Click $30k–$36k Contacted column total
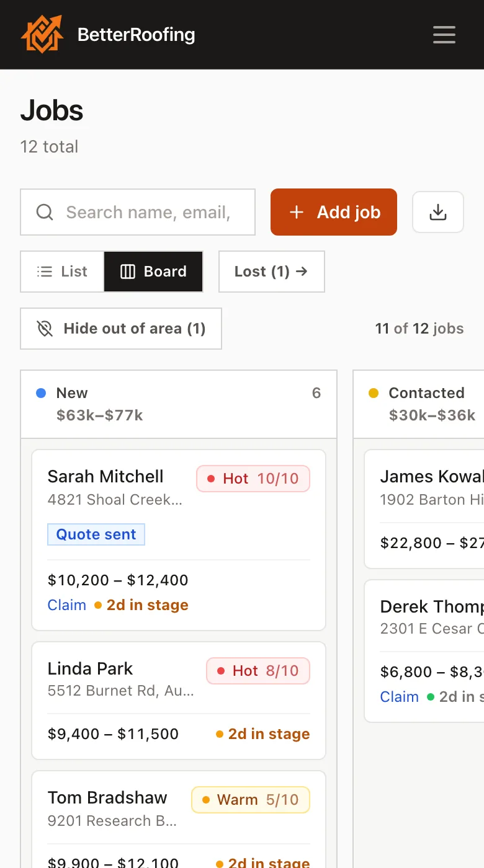This screenshot has width=484, height=868. [432, 415]
